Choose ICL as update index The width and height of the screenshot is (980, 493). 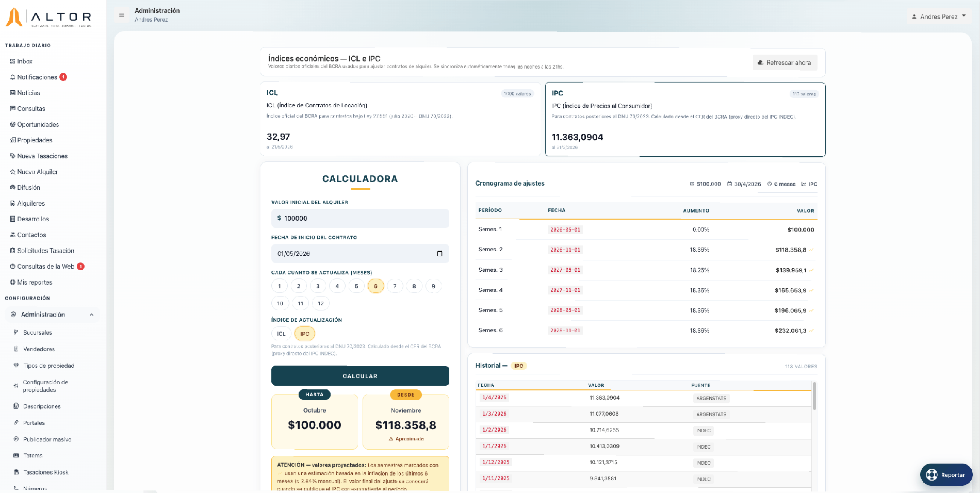pos(281,334)
